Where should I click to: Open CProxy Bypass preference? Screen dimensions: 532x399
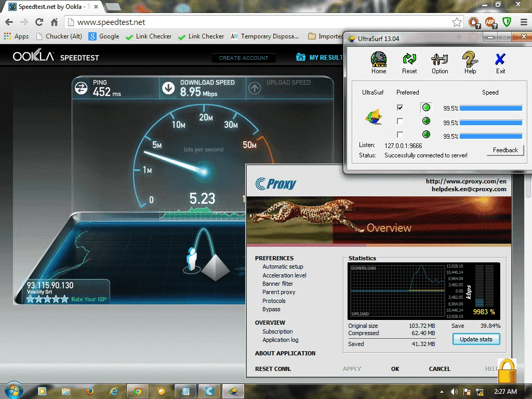tap(271, 309)
